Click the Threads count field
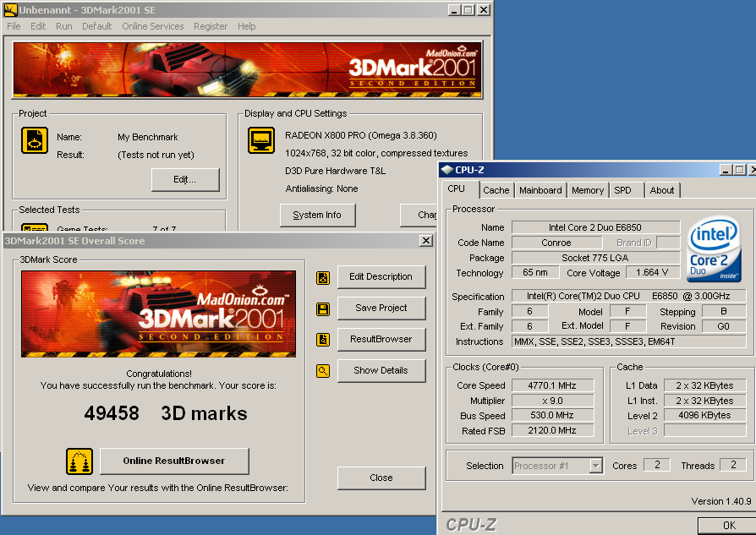The width and height of the screenshot is (756, 535). [733, 465]
